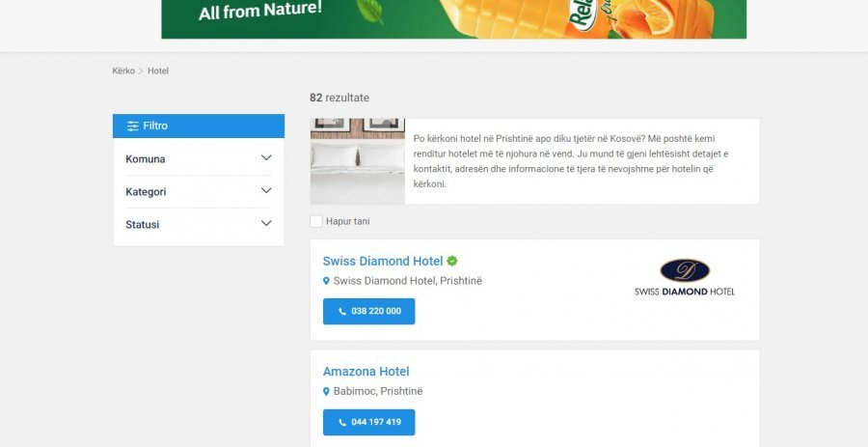The image size is (868, 447).
Task: Click the phone icon on 038 220 000
Action: click(x=342, y=312)
